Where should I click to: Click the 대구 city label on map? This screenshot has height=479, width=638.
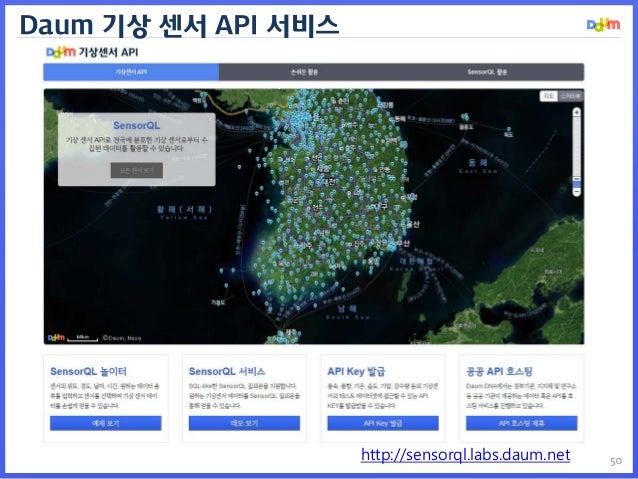pyautogui.click(x=381, y=207)
